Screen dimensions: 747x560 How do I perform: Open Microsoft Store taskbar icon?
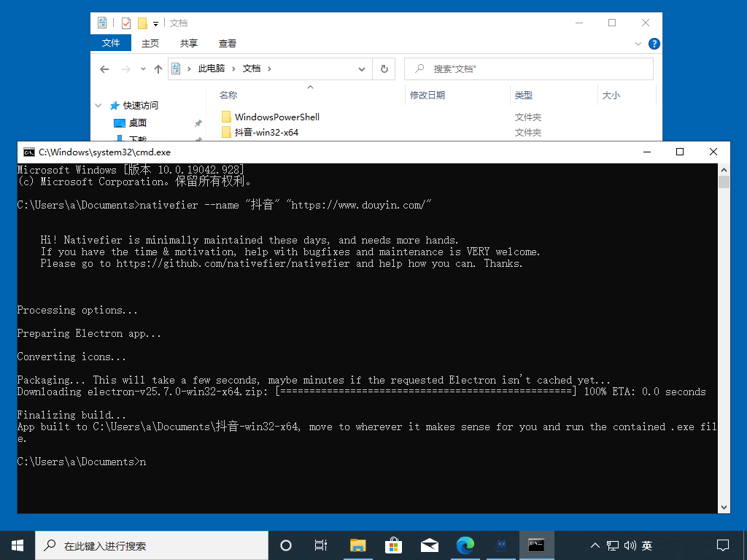[x=393, y=545]
